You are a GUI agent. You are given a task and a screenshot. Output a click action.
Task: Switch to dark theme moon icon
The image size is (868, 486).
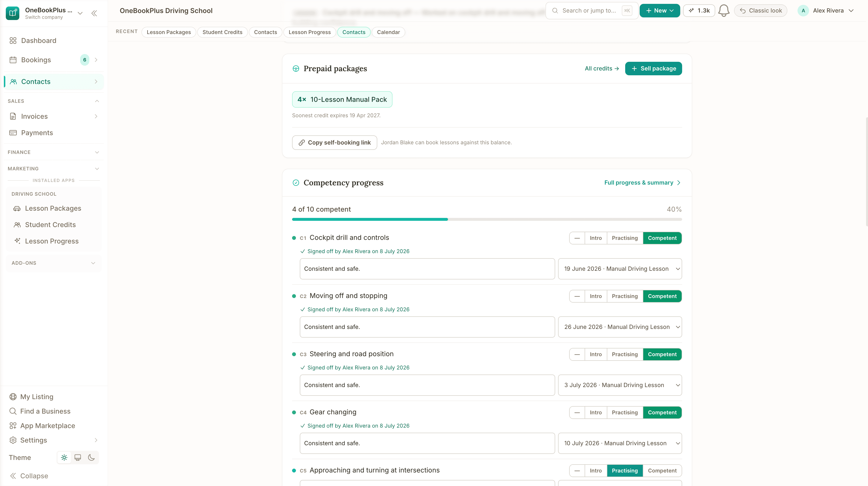pyautogui.click(x=91, y=457)
